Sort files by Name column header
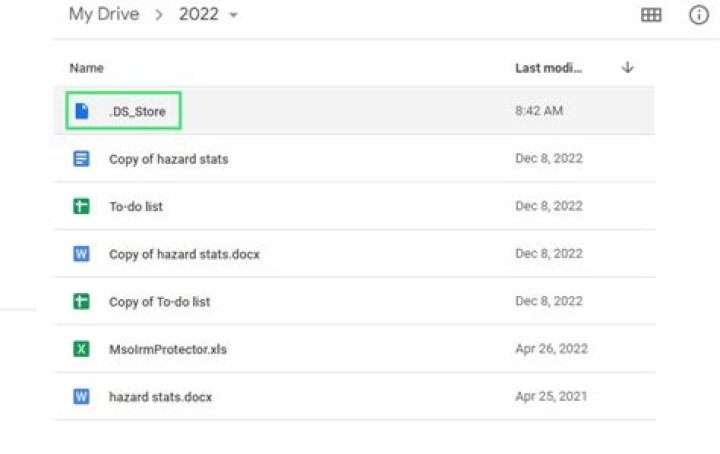 coord(86,68)
